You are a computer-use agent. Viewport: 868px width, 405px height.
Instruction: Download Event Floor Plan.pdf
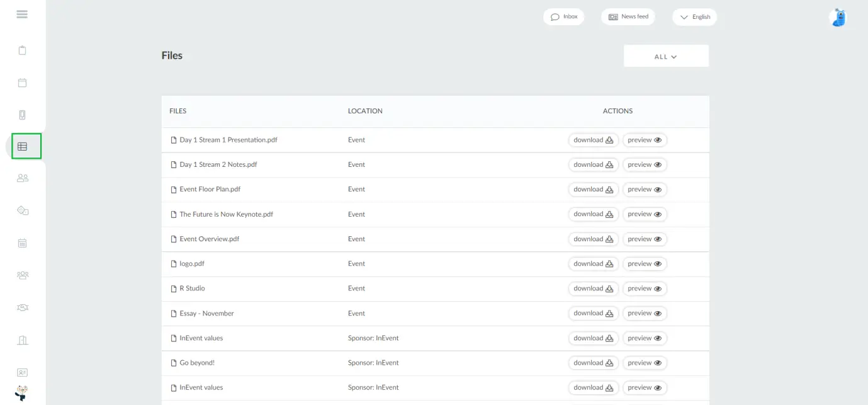click(594, 189)
